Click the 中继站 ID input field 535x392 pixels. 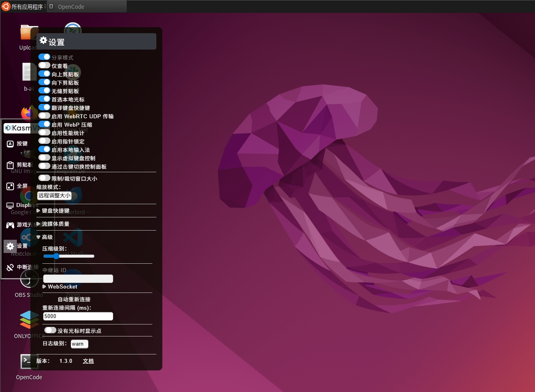click(x=78, y=279)
